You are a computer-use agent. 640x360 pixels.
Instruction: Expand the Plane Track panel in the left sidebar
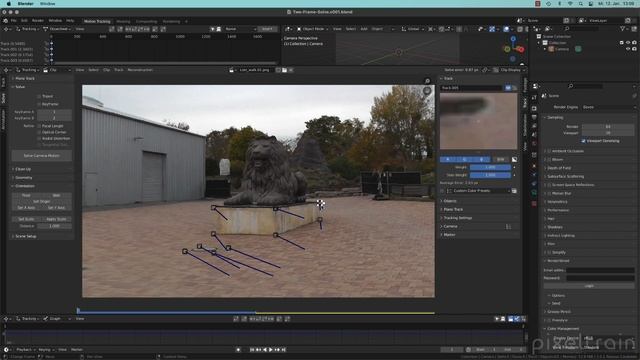point(24,78)
